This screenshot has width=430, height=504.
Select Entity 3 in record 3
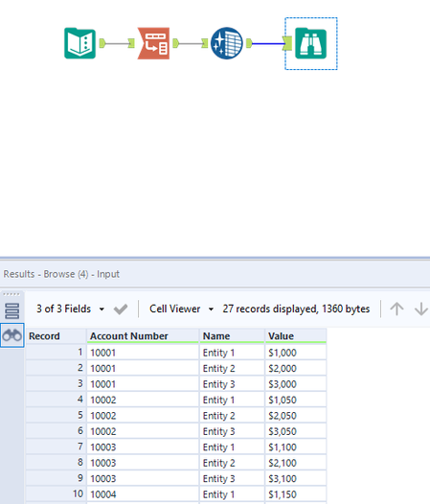point(232,384)
